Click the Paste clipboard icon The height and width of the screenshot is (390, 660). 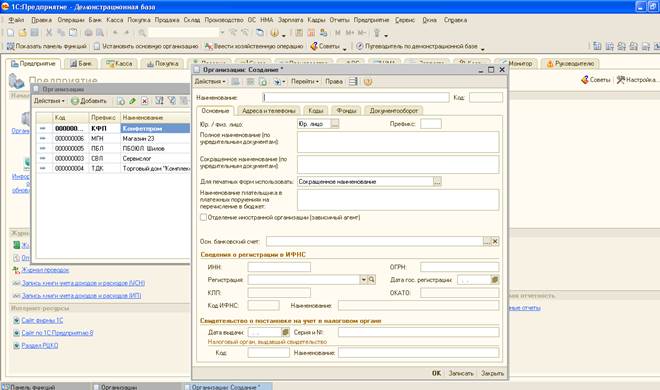coord(73,33)
